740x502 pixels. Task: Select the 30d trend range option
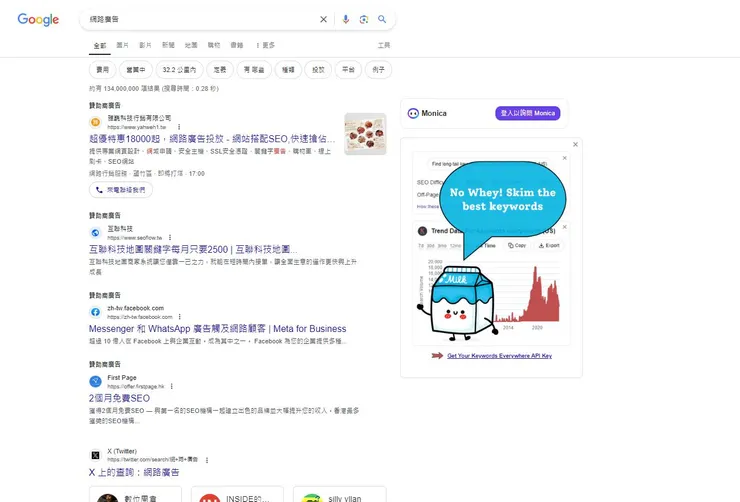[x=431, y=246]
